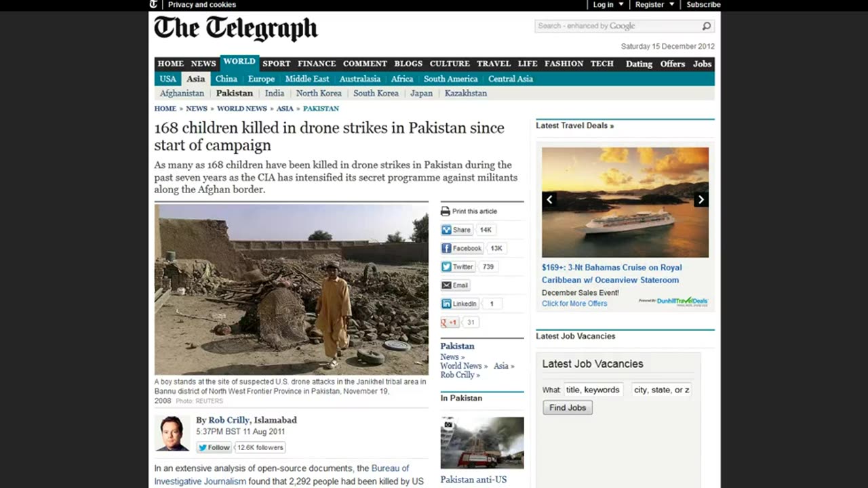This screenshot has width=868, height=488.
Task: Click the Find Jobs button
Action: click(568, 407)
